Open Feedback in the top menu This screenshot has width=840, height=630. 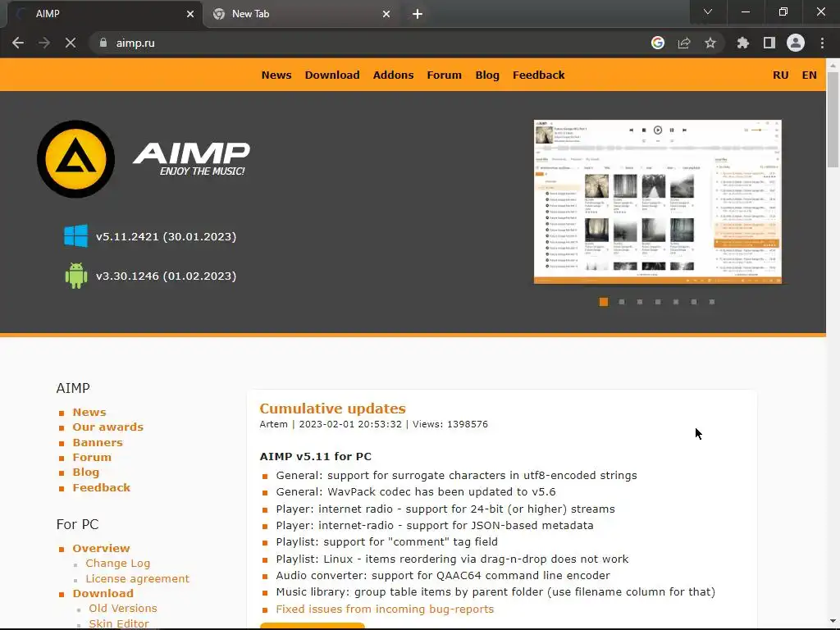coord(538,75)
